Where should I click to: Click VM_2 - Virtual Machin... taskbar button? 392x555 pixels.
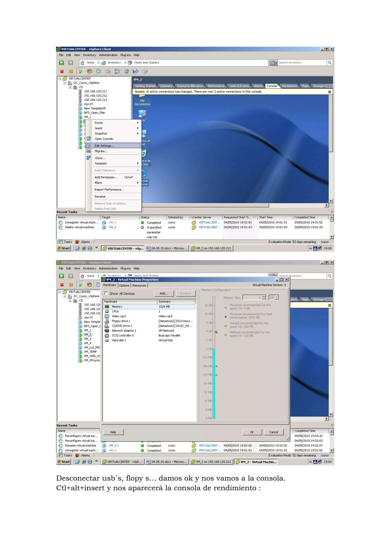(256, 462)
